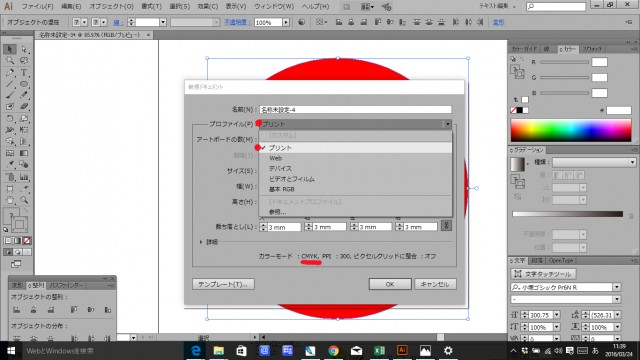Open the font size 300.75 dropdown
Screen dimensions: 640x360
point(557,315)
